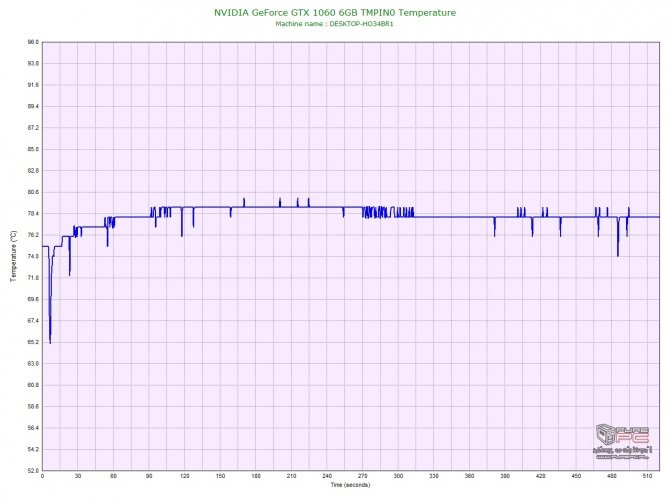Click the 300 seconds x-axis tick

point(398,476)
